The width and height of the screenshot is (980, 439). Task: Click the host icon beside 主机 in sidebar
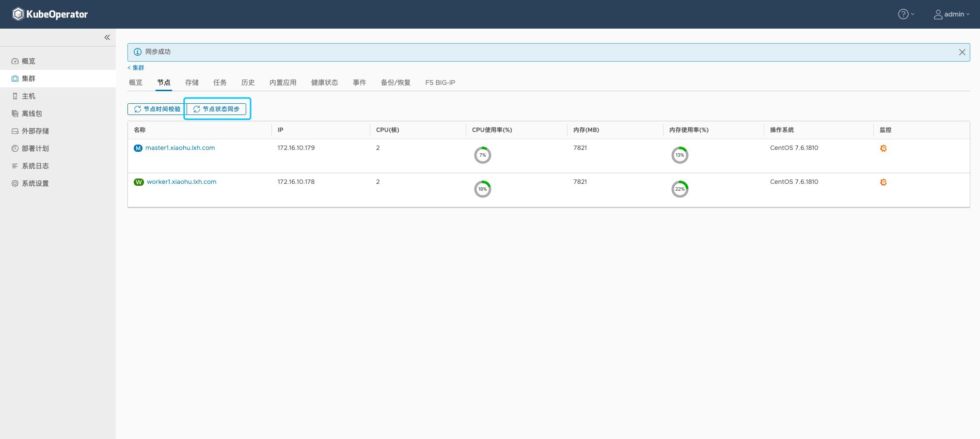(15, 96)
